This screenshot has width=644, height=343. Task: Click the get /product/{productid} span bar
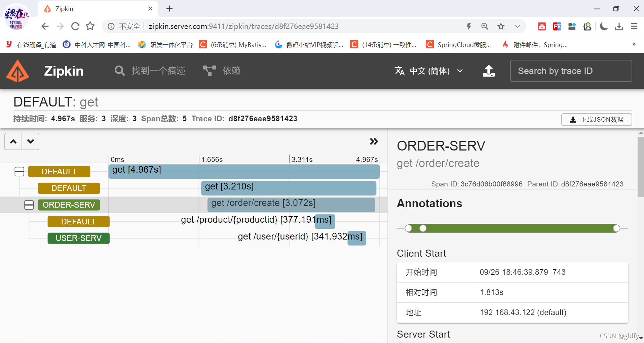point(325,222)
